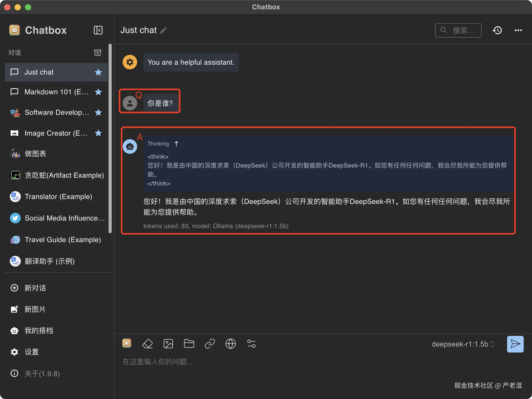This screenshot has width=532, height=399.
Task: Click the eraser clear-context icon
Action: coord(148,344)
